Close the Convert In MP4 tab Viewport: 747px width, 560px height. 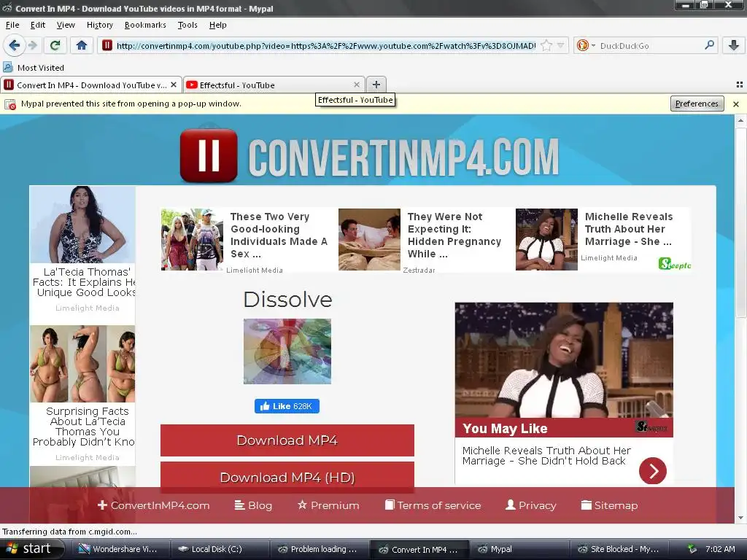174,85
